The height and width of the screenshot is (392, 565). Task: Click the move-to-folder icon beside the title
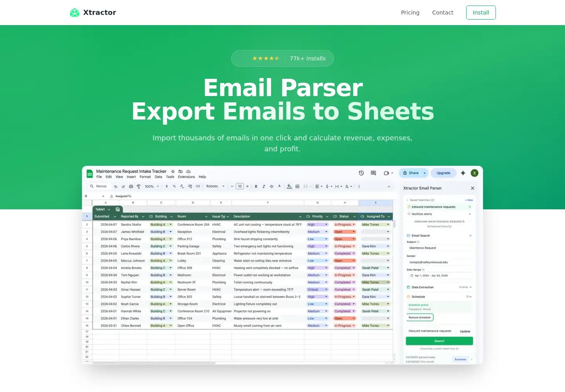pos(180,171)
